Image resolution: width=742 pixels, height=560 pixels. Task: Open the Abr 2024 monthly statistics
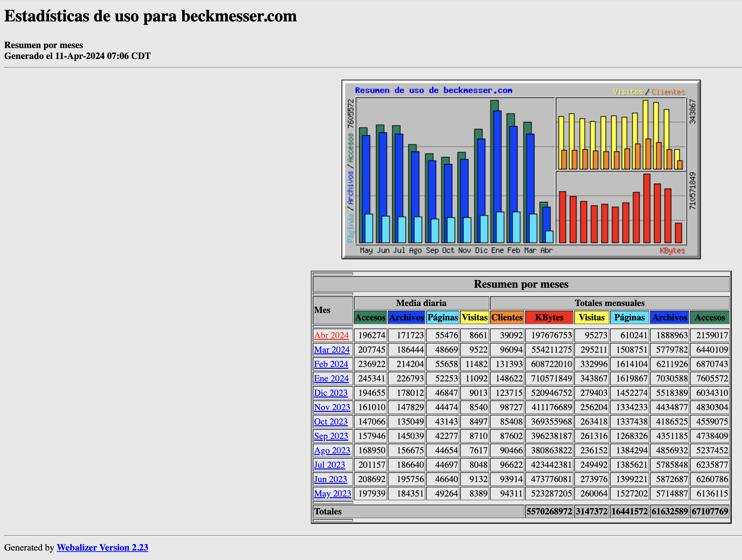click(331, 335)
